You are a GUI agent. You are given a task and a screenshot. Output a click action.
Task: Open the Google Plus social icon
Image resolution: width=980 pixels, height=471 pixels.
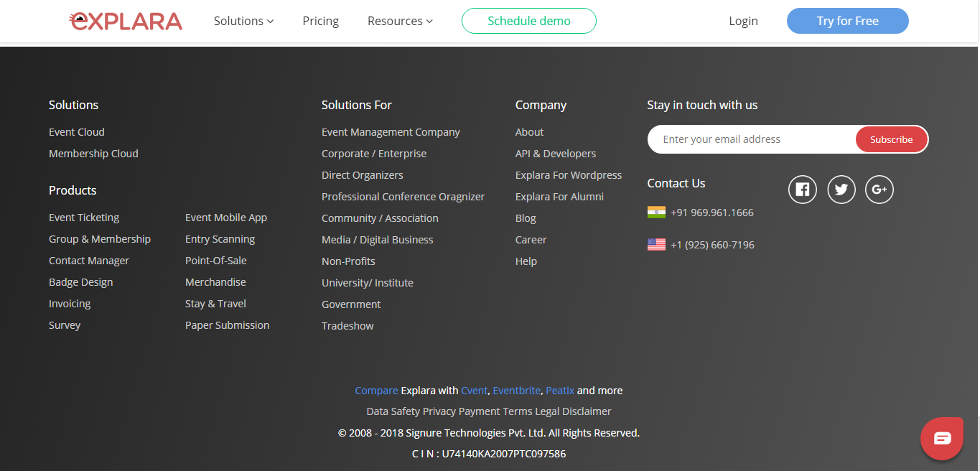click(879, 190)
